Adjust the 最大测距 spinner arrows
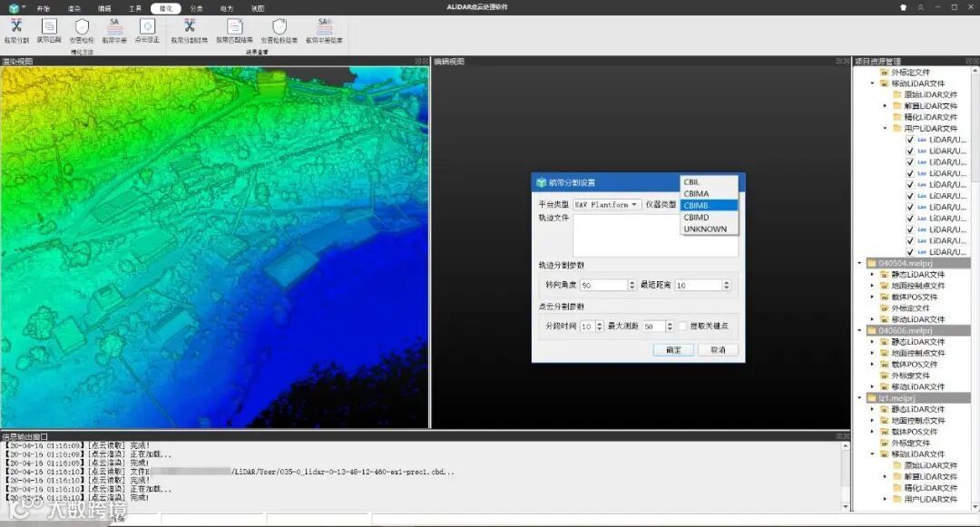This screenshot has height=527, width=980. coord(670,326)
